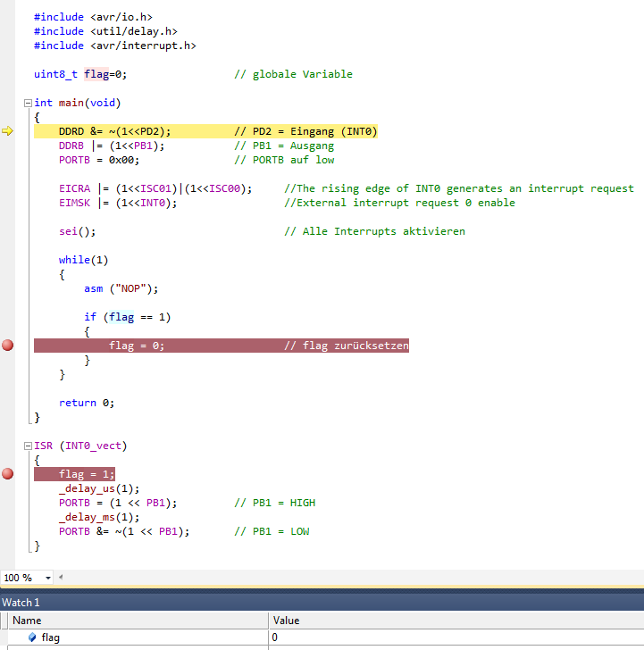Click the highlighted 'DDRD &= ~(1<<PD2);' line
This screenshot has height=650, width=644.
tap(114, 131)
